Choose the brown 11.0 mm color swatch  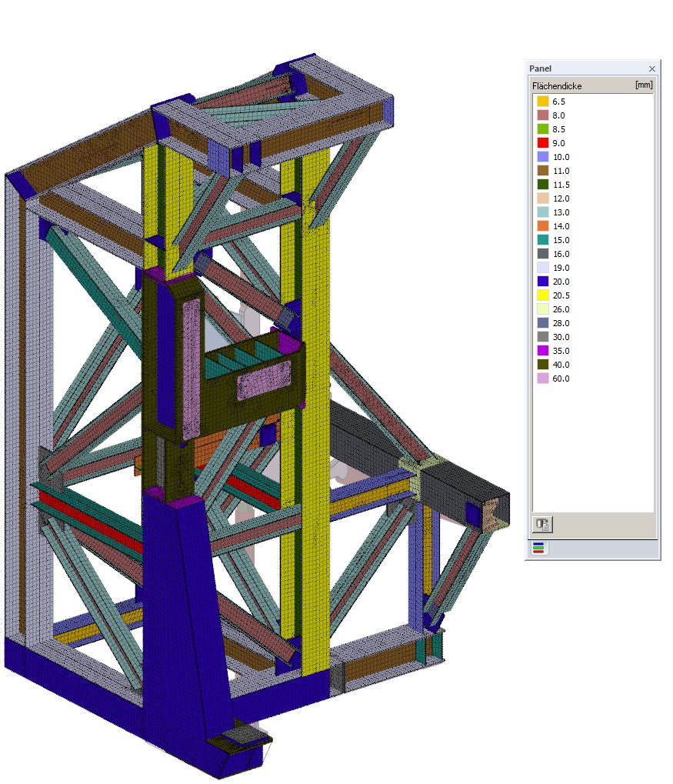(x=543, y=171)
